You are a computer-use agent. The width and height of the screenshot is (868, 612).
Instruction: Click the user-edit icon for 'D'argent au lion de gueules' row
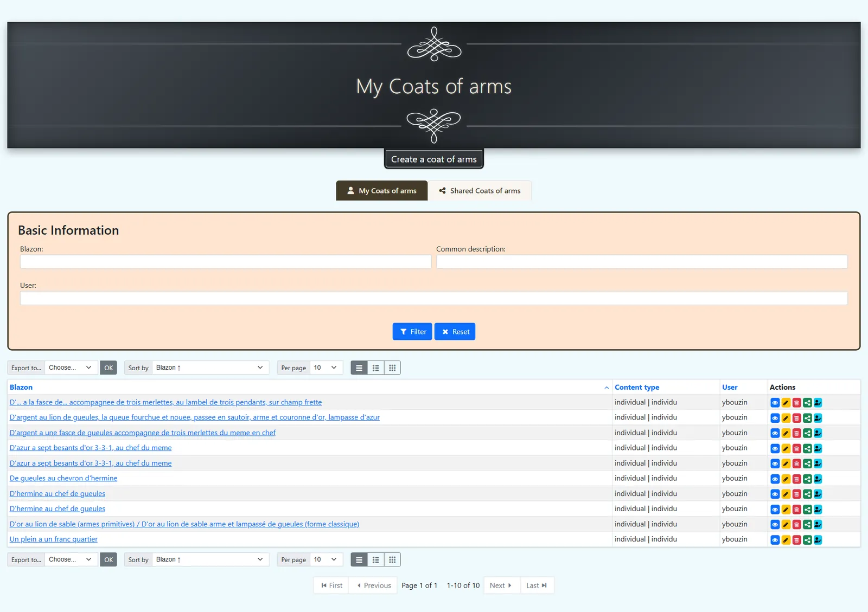coord(818,418)
